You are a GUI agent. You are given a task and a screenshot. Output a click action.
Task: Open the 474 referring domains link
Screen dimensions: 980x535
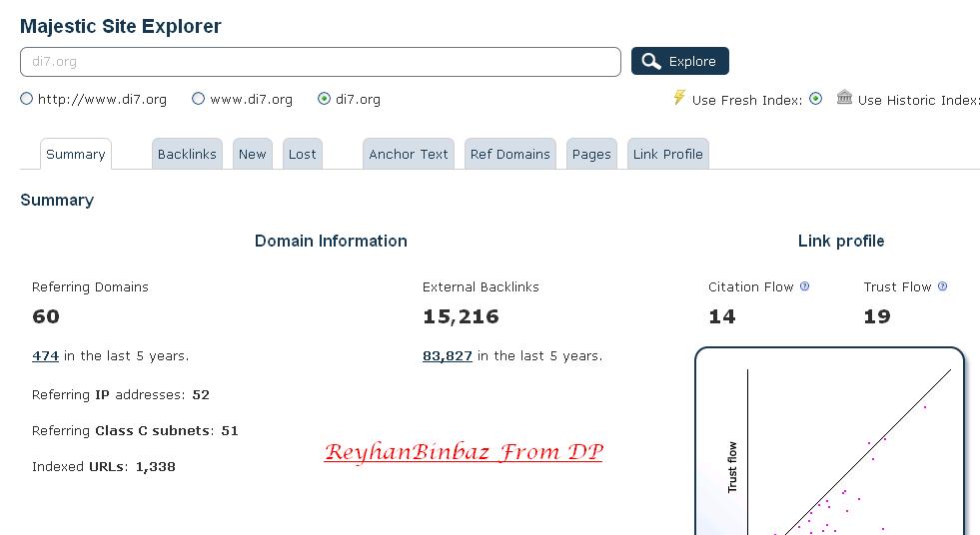pos(46,355)
